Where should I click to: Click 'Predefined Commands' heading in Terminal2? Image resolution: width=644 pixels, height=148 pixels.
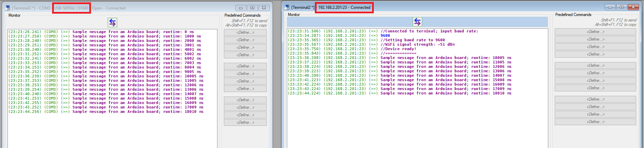[573, 15]
